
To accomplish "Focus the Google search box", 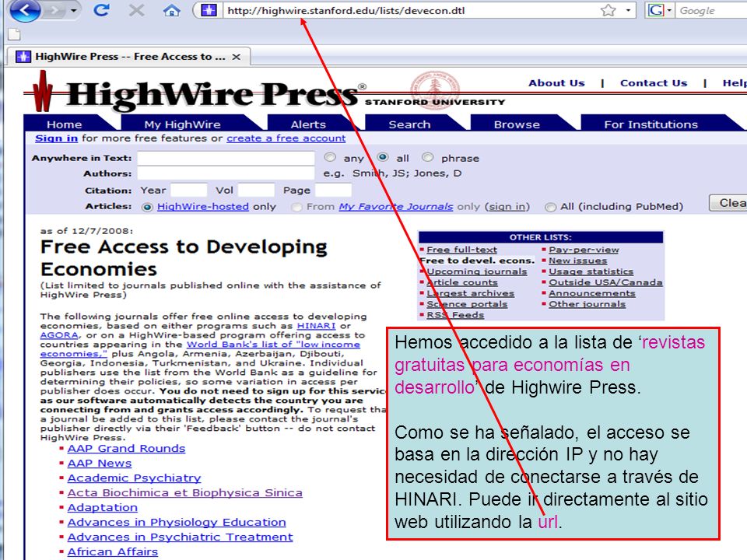I will (x=712, y=10).
